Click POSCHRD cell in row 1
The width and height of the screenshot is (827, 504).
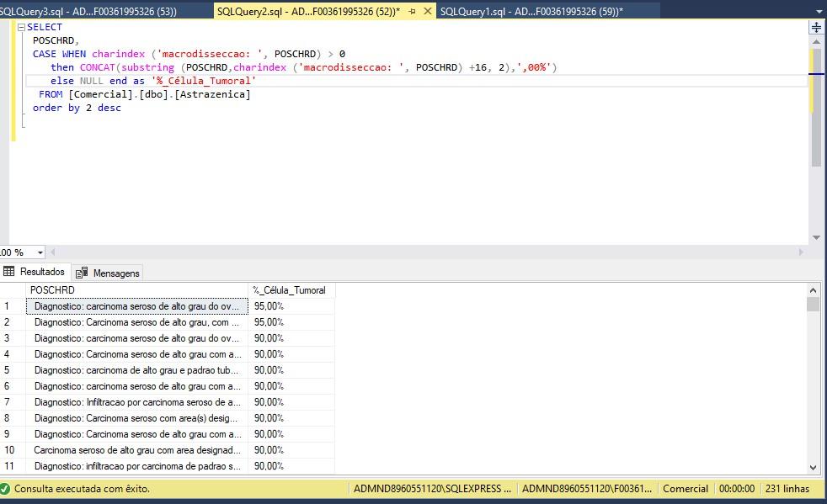pos(136,306)
